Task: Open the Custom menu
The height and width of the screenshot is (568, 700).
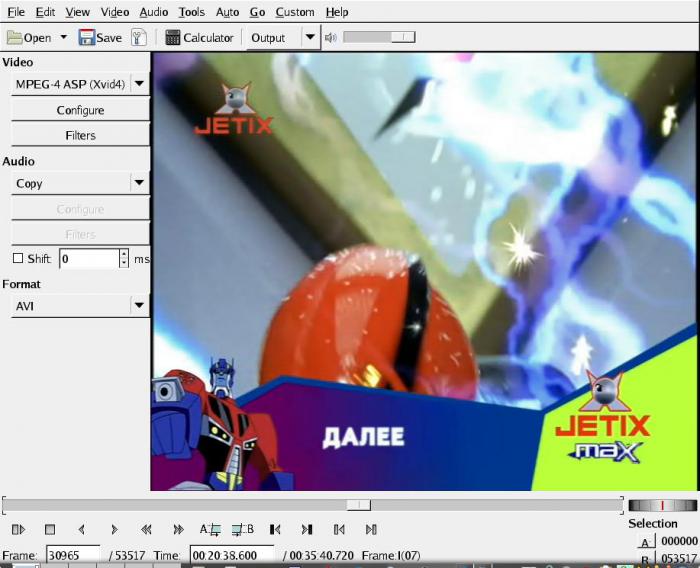Action: [x=295, y=12]
